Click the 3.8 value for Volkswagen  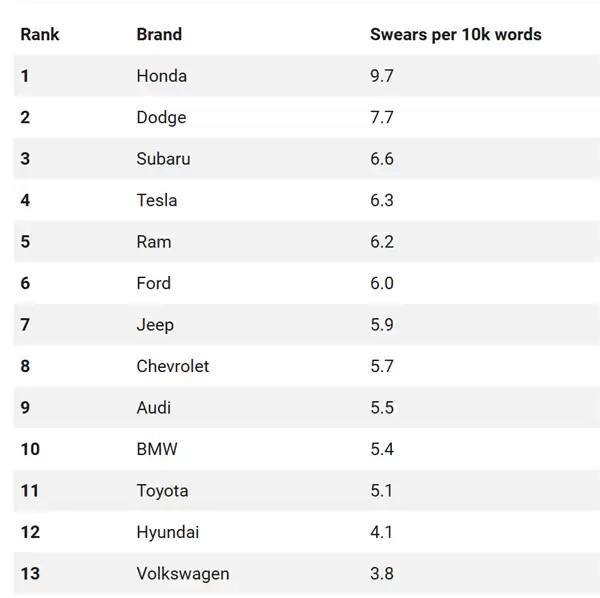click(x=382, y=574)
